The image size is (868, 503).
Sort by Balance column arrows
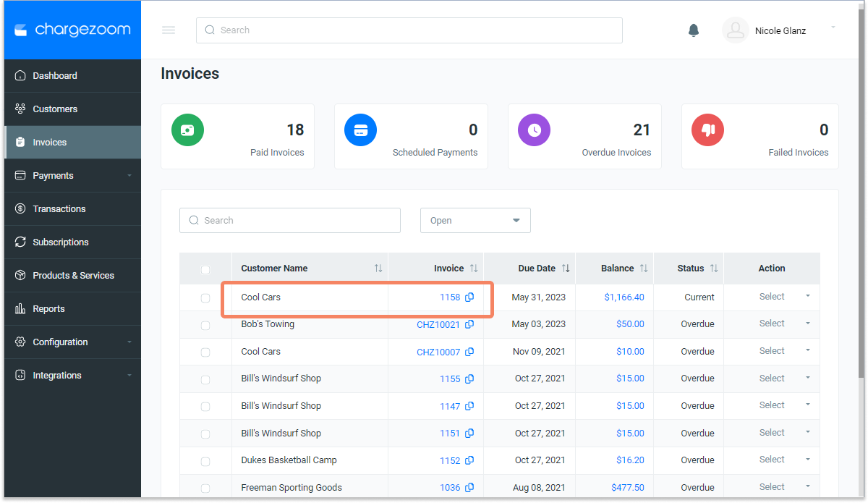644,269
